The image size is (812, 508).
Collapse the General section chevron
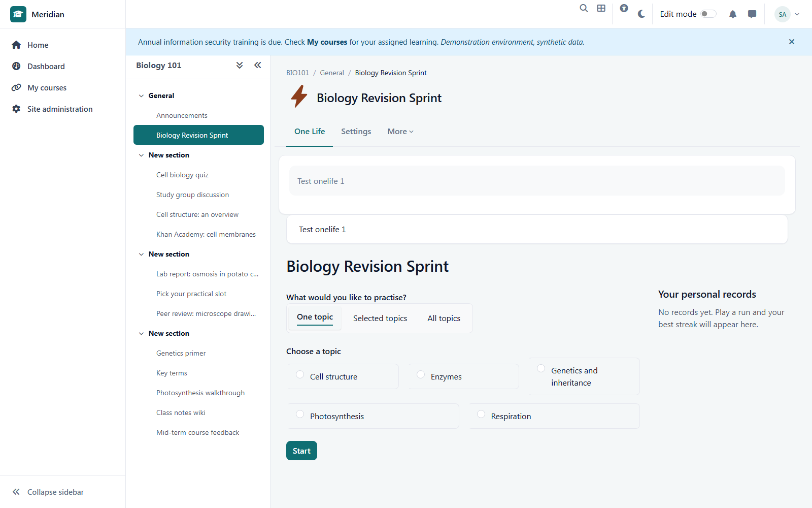[141, 96]
